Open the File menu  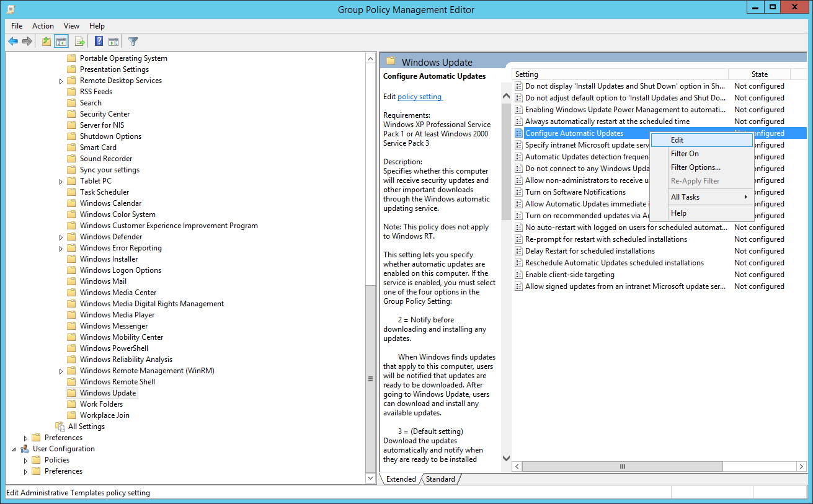point(17,26)
